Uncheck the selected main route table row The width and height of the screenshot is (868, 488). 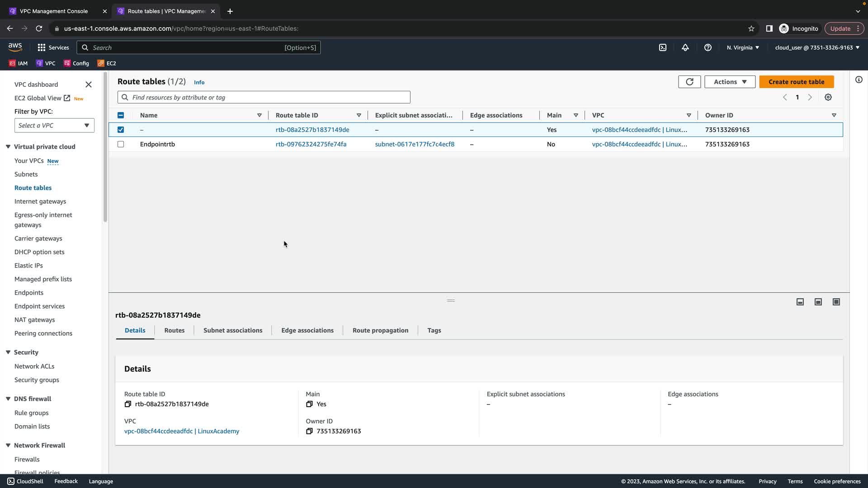(121, 130)
